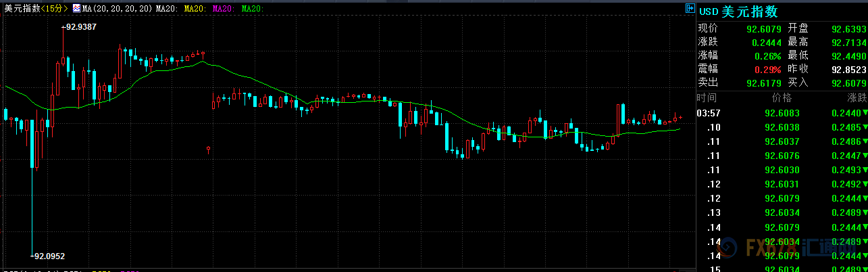Image resolution: width=868 pixels, height=272 pixels.
Task: Sort by the 时间 column header
Action: coord(707,98)
